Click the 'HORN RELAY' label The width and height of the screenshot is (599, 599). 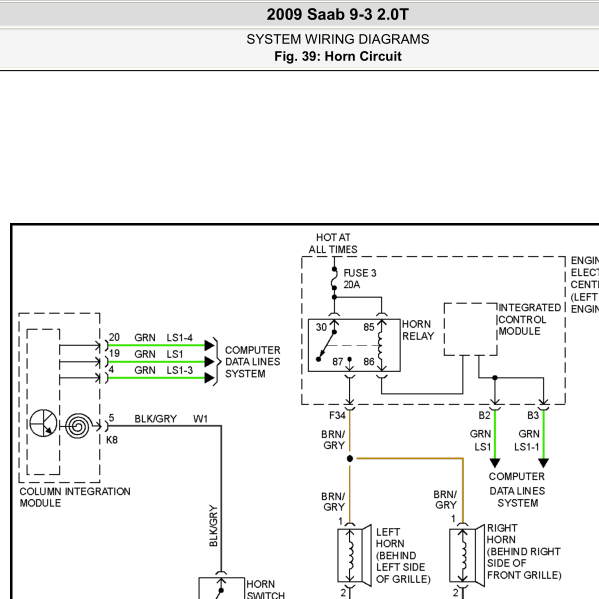(418, 330)
